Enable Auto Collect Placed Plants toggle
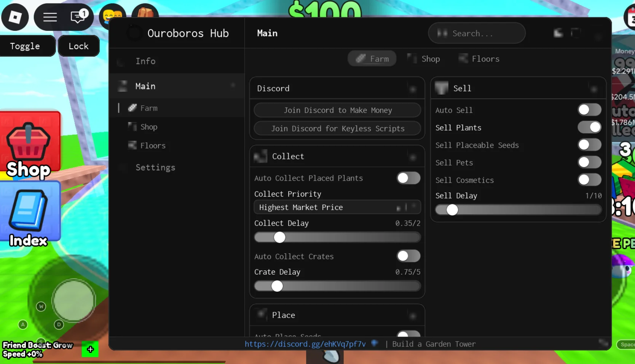The width and height of the screenshot is (635, 364). [x=408, y=178]
